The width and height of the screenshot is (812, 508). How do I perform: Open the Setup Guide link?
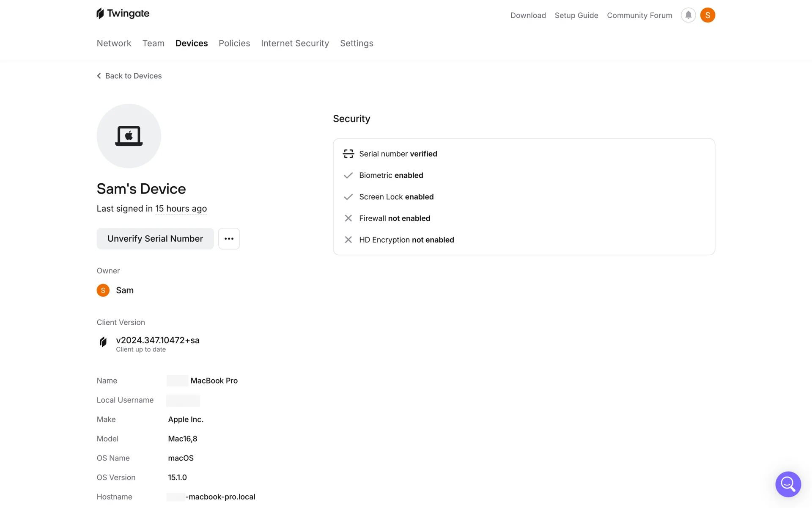576,15
